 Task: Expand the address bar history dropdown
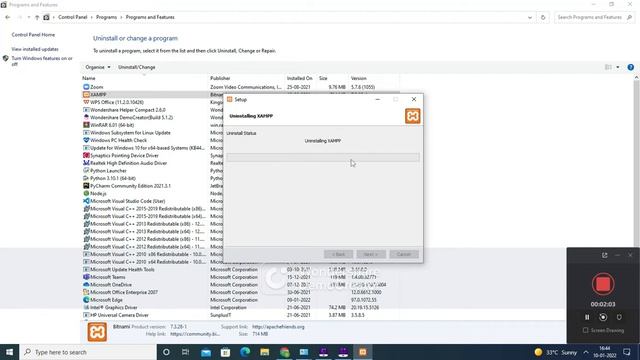click(x=530, y=17)
